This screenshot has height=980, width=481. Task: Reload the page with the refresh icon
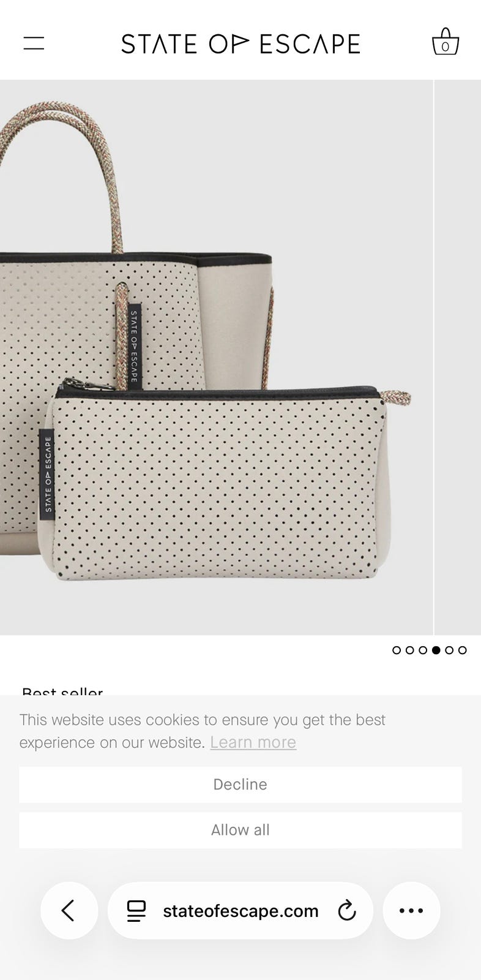[x=347, y=911]
